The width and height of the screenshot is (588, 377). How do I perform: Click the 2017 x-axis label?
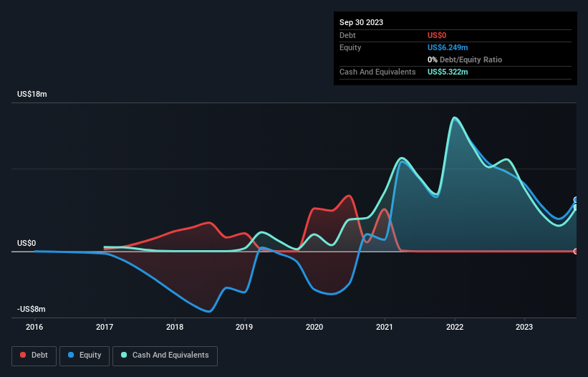tap(105, 327)
